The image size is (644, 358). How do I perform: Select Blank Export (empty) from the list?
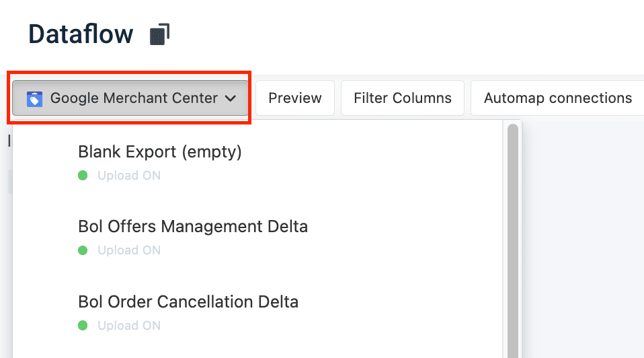click(160, 151)
